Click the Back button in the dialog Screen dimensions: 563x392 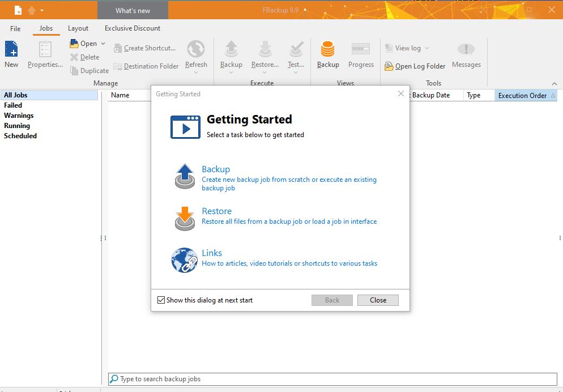click(332, 300)
